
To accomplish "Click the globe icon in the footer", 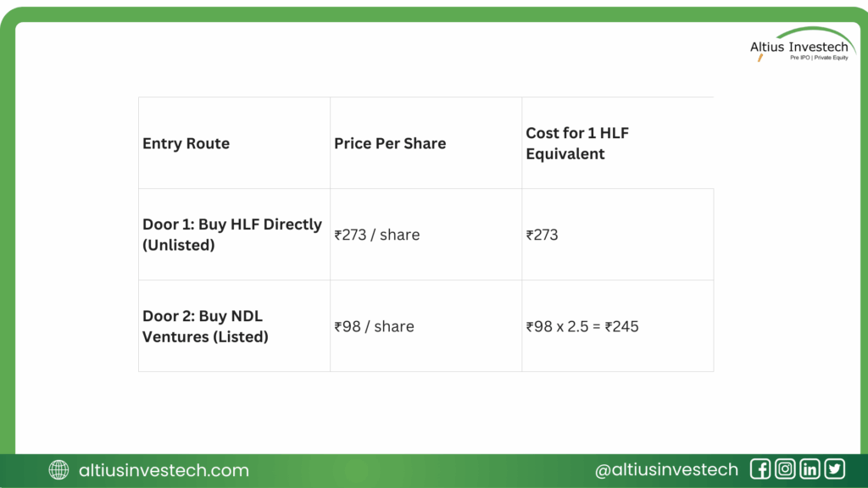I will 58,470.
